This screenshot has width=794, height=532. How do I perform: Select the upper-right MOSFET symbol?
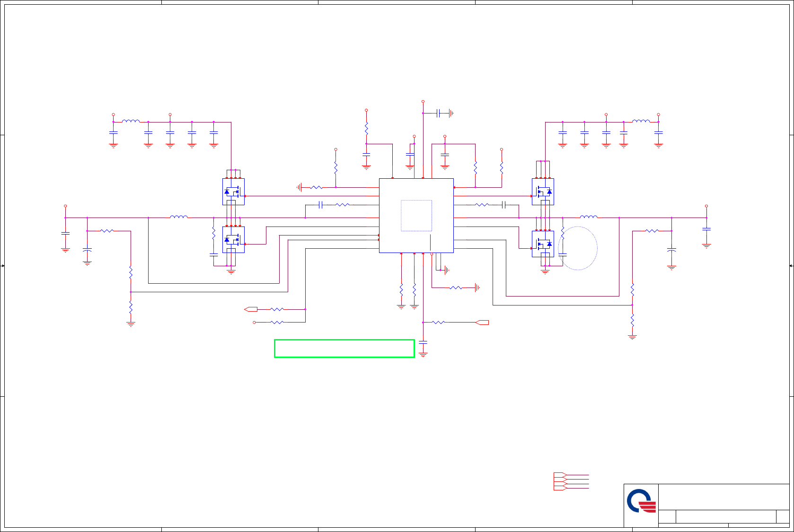tap(543, 192)
